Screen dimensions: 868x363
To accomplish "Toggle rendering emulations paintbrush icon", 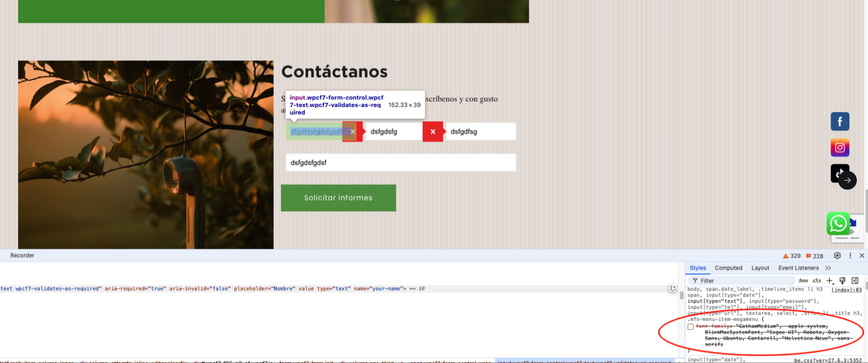I will pyautogui.click(x=842, y=281).
